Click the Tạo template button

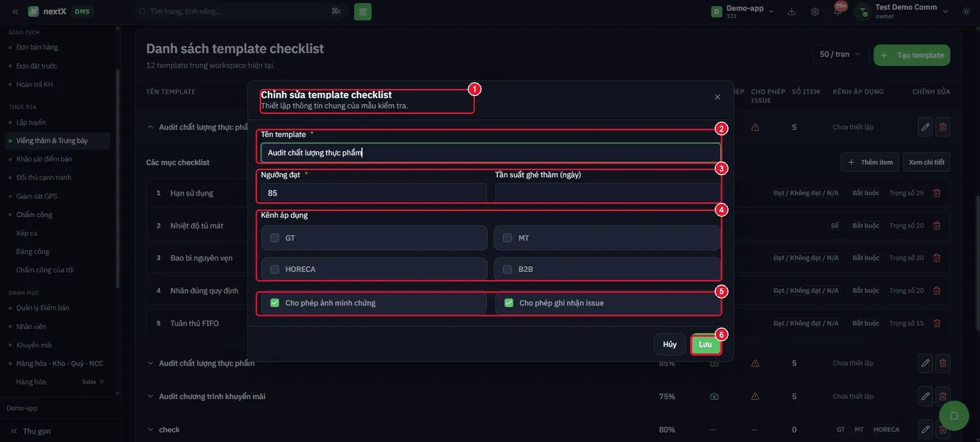click(912, 55)
